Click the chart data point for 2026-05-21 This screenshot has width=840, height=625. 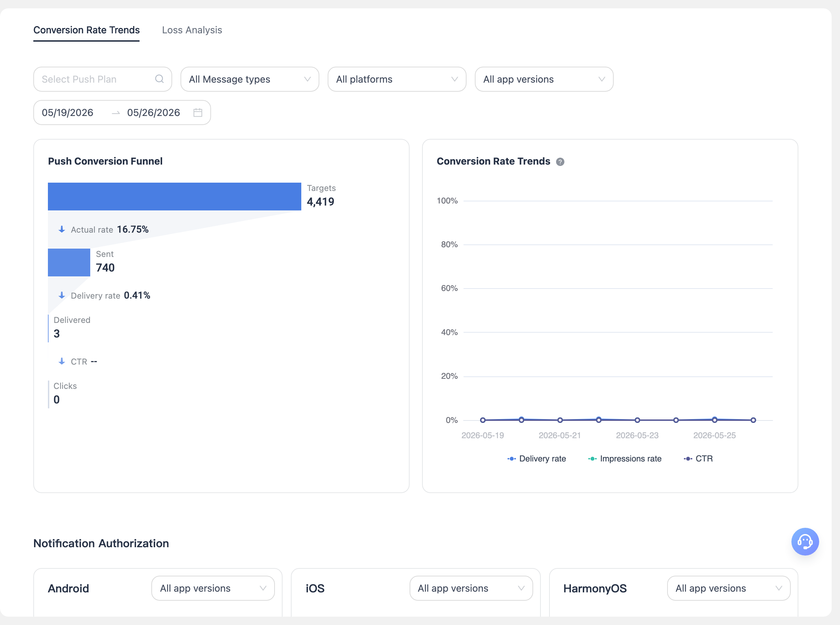coord(560,420)
